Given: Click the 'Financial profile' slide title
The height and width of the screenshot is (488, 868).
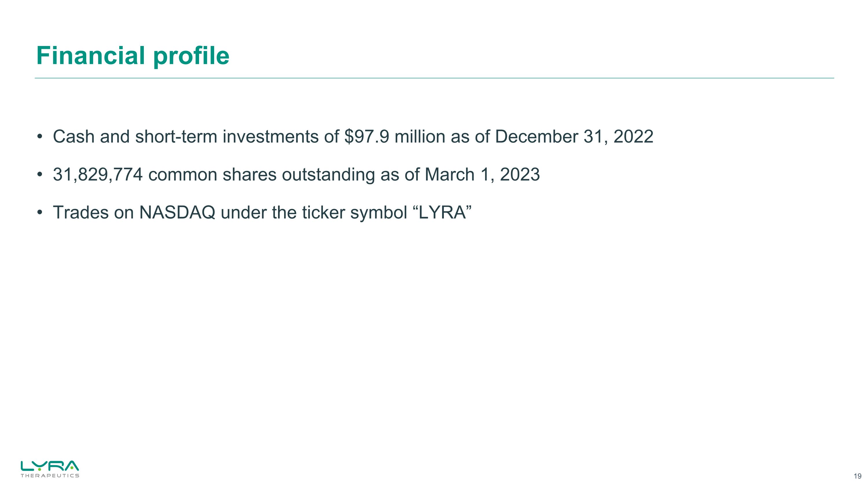Looking at the screenshot, I should (x=133, y=56).
